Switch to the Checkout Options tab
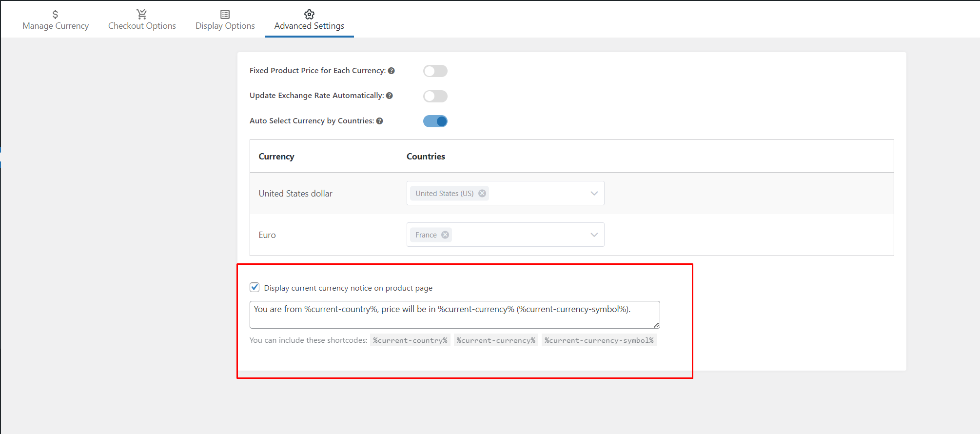Screen dimensions: 980x434 (x=142, y=26)
